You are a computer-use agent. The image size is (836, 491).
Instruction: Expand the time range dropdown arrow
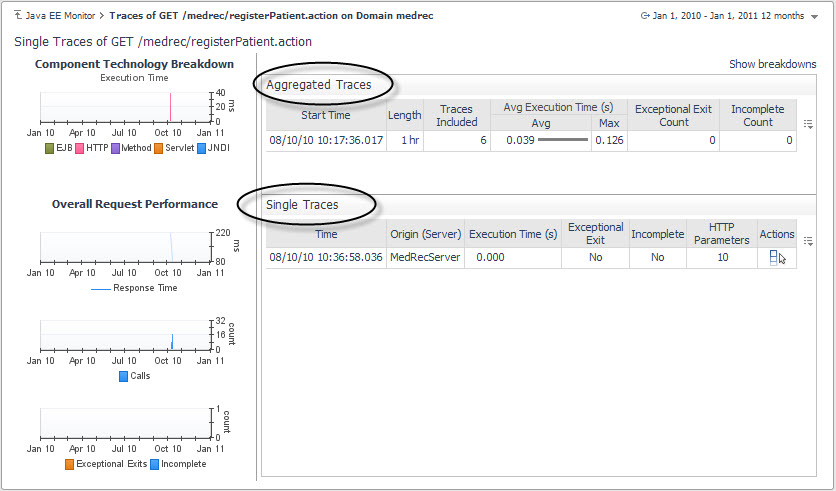pos(813,18)
